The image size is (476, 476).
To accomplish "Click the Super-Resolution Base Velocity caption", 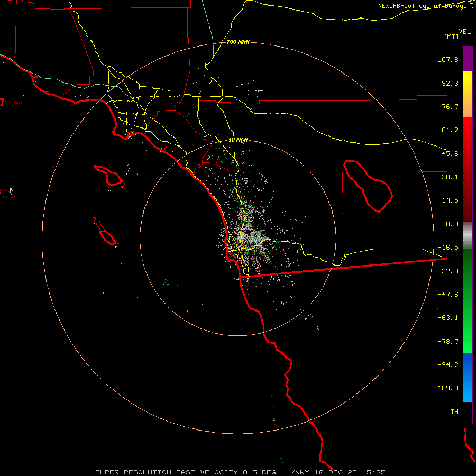I will (240, 472).
